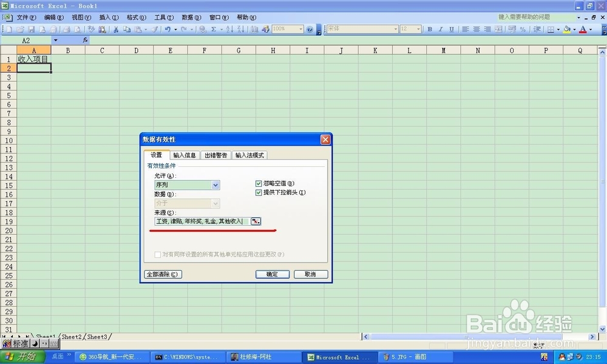The image size is (607, 364).
Task: Select the Center alignment icon
Action: (476, 29)
